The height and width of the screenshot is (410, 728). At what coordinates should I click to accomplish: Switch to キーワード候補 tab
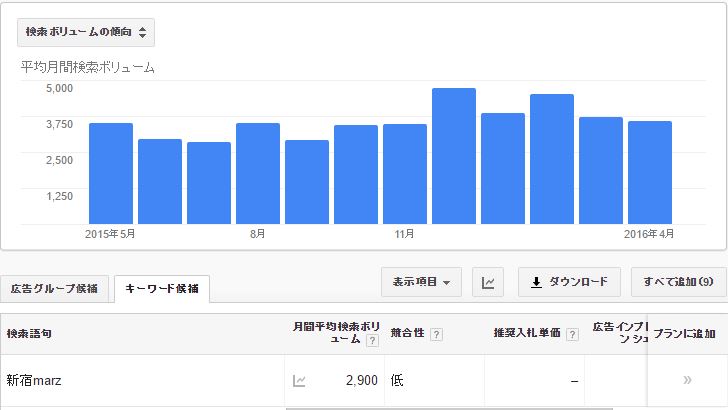pyautogui.click(x=162, y=289)
